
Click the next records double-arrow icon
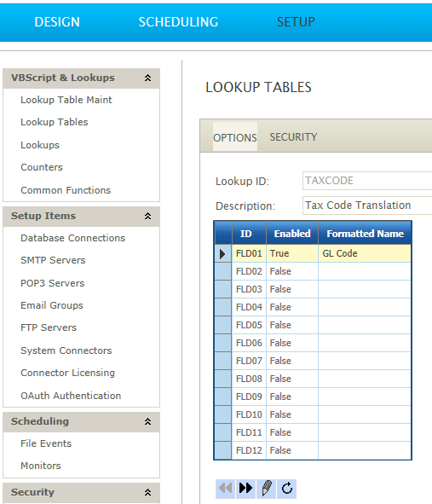click(x=245, y=489)
